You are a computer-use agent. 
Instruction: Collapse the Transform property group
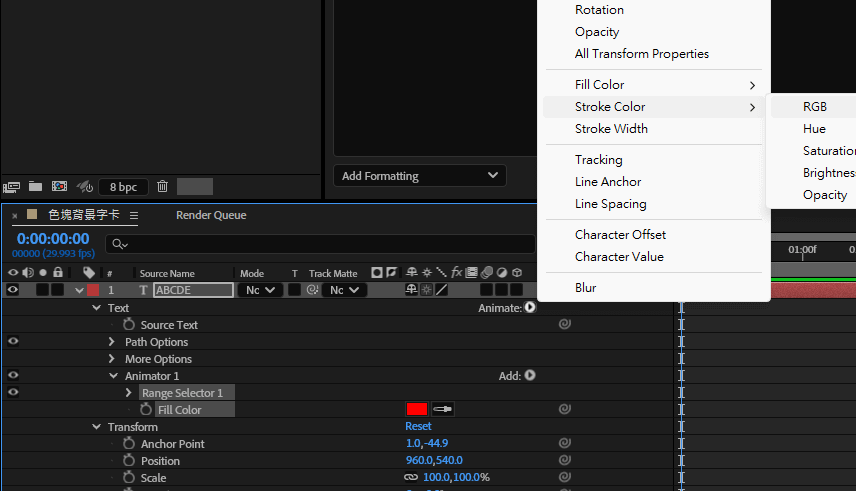96,427
